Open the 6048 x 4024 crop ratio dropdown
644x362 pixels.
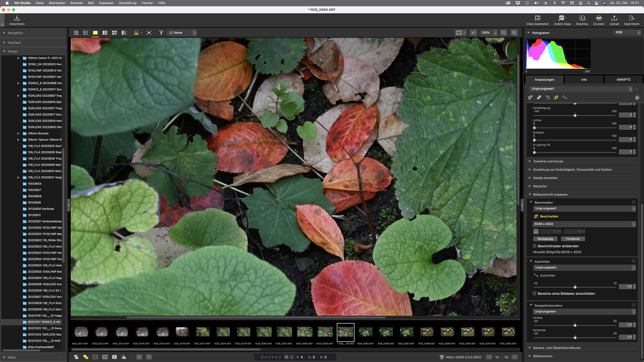coord(584,224)
